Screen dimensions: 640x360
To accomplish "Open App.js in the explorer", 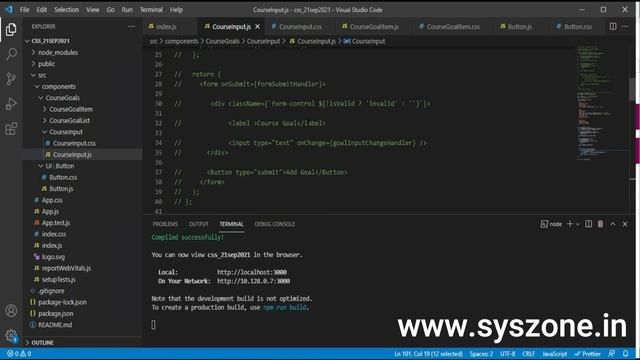I will [x=50, y=211].
